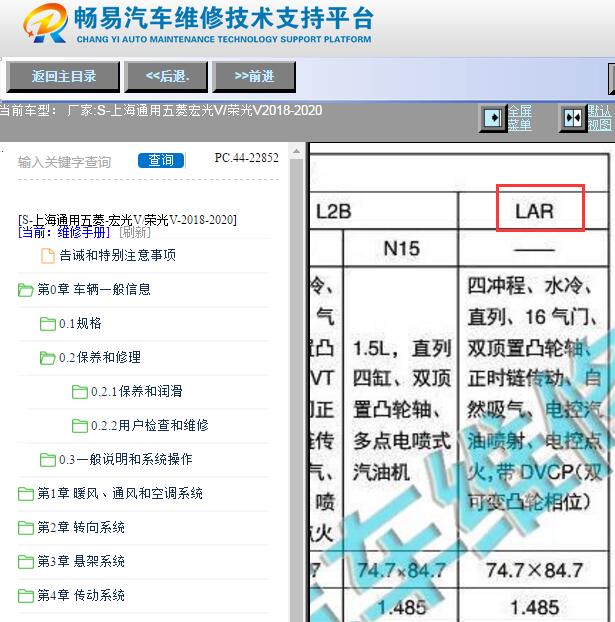Select the LAR column header cell
Screen dimensions: 615x622
tap(534, 211)
